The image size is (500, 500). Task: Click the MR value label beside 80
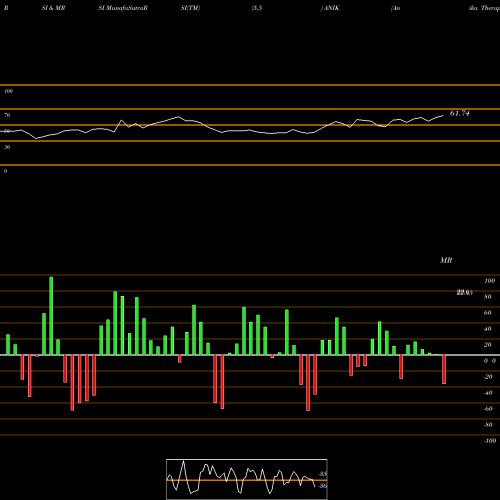[x=465, y=293]
